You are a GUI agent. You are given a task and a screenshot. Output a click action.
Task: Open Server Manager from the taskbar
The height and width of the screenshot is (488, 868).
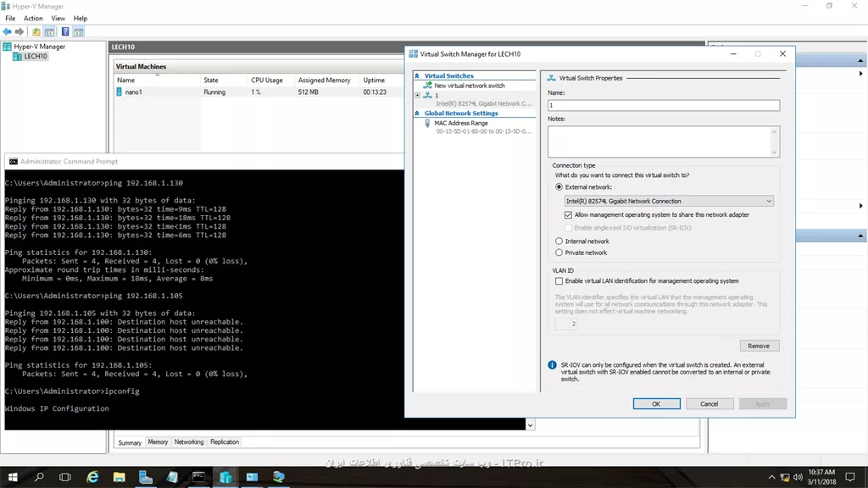pyautogui.click(x=146, y=477)
